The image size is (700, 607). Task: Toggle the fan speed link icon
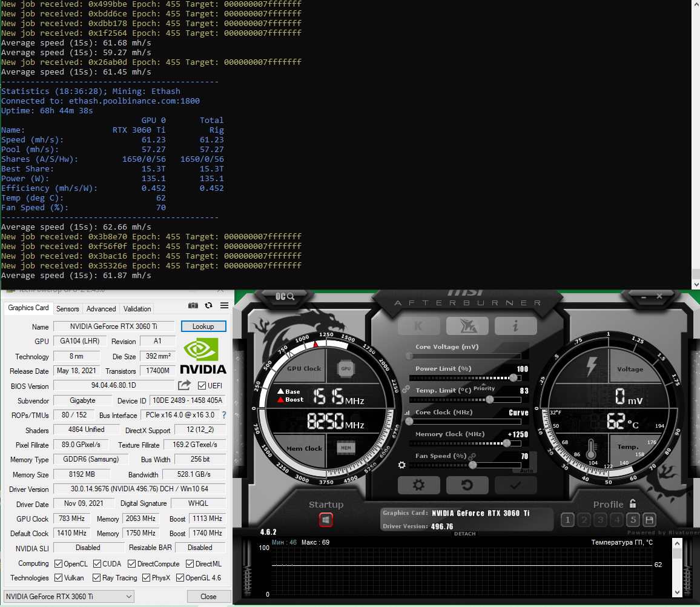[x=472, y=456]
